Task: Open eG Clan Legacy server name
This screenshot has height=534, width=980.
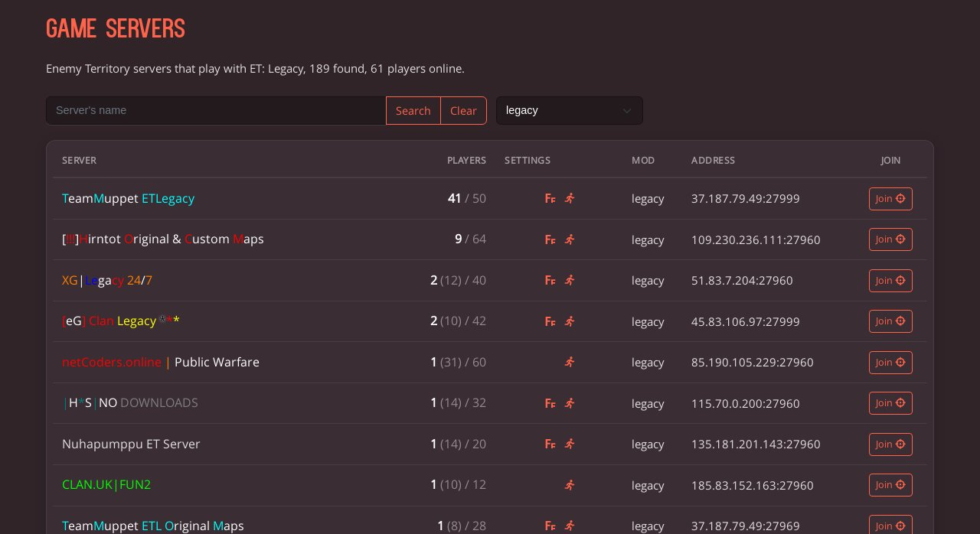Action: click(121, 321)
